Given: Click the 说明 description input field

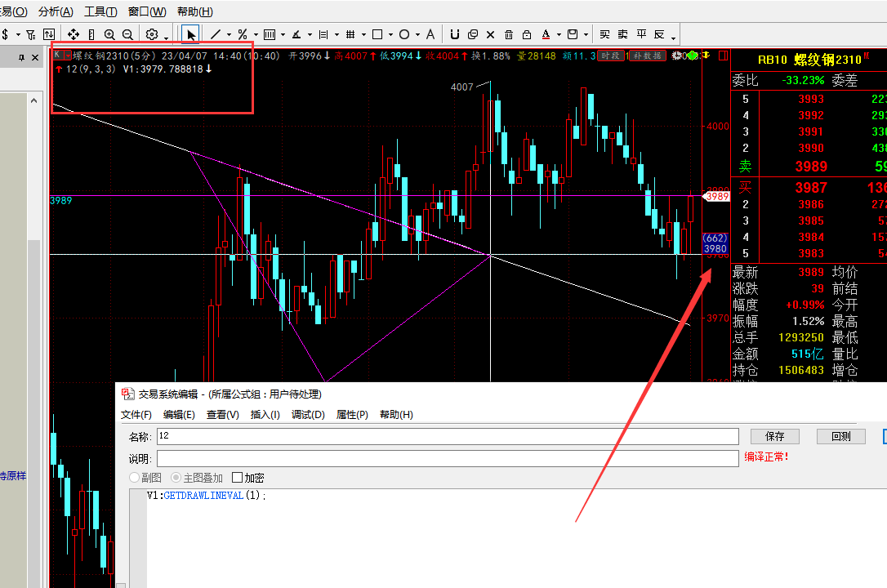Looking at the screenshot, I should (448, 458).
